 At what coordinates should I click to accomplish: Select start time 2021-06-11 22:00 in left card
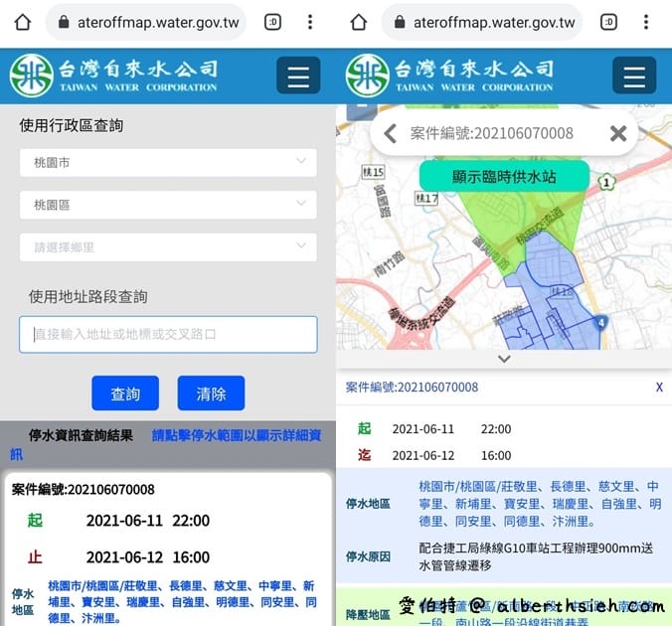click(148, 521)
